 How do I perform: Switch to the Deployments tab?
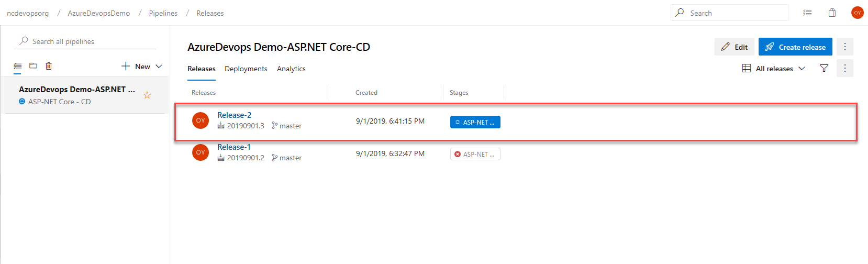(x=246, y=69)
